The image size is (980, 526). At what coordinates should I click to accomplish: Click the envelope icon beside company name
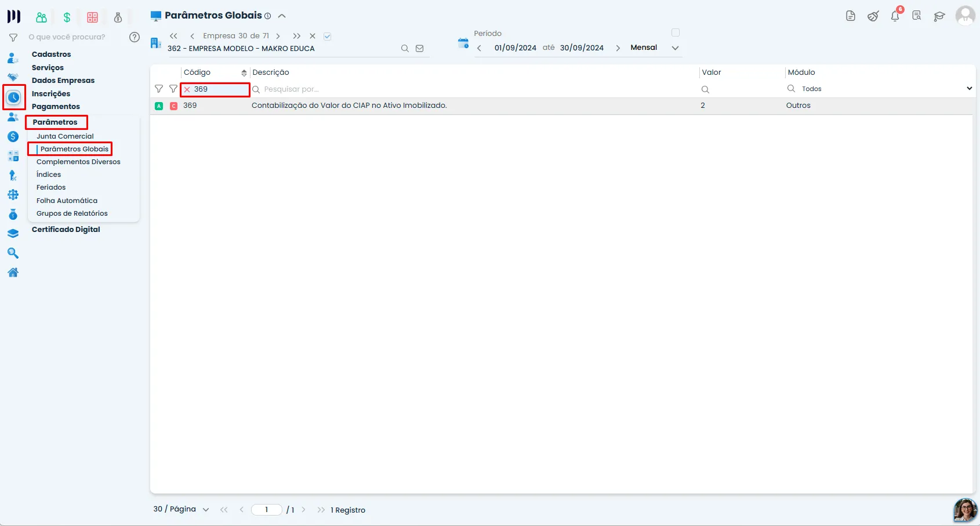pyautogui.click(x=420, y=49)
